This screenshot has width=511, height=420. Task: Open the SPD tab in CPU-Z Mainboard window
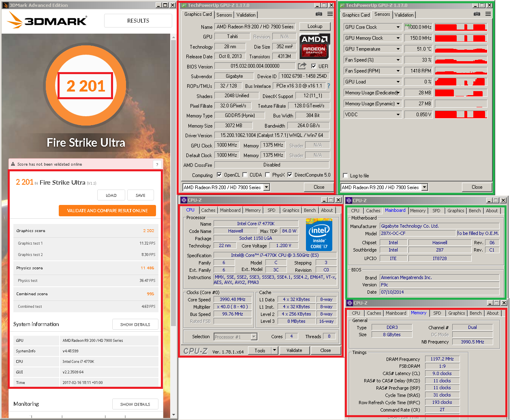click(x=436, y=211)
